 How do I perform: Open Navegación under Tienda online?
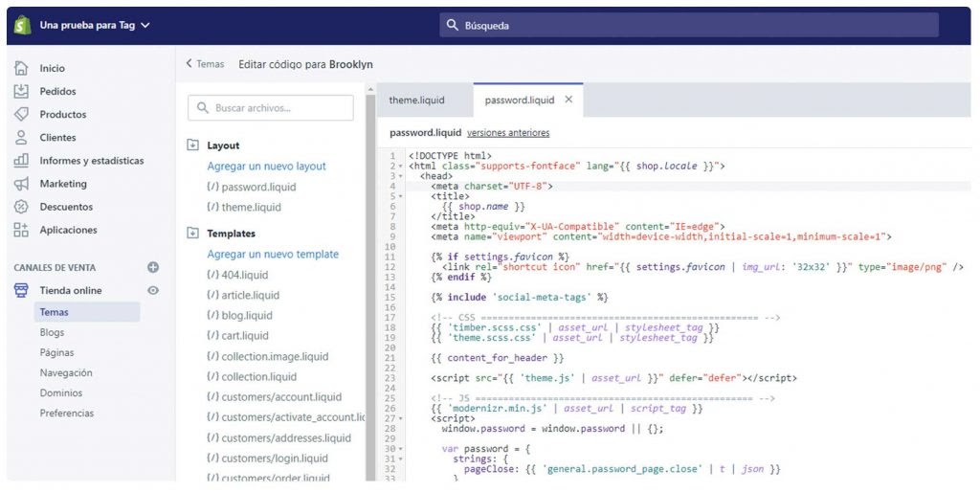pyautogui.click(x=66, y=372)
